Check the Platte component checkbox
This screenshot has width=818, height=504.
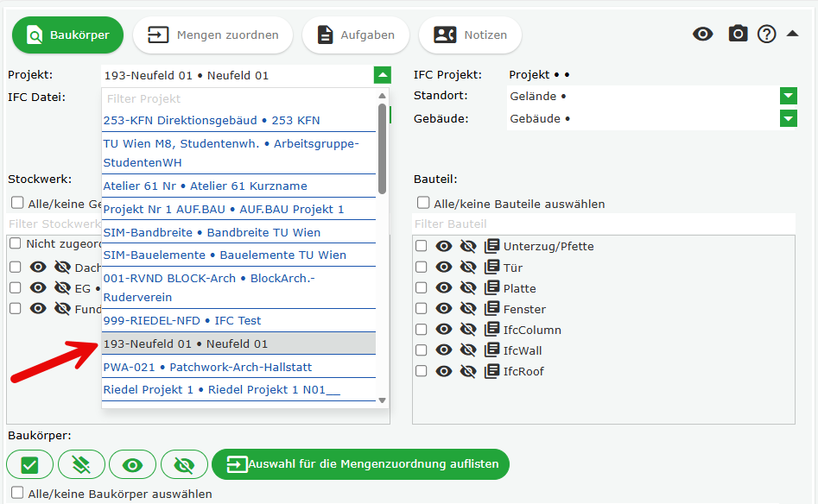422,288
